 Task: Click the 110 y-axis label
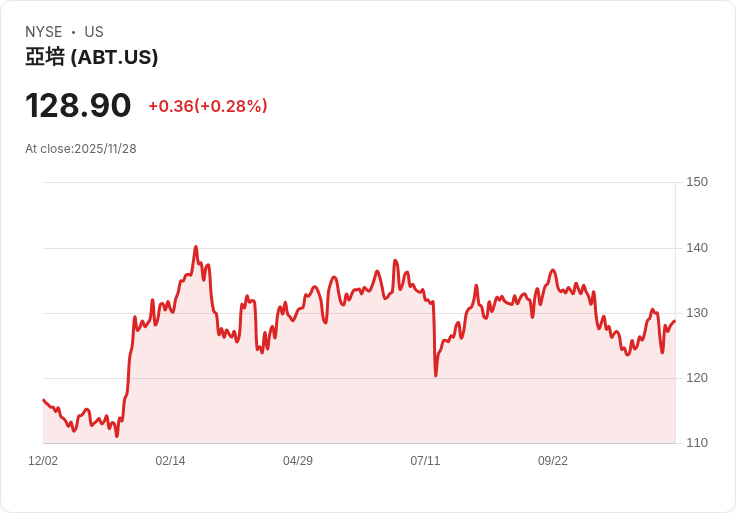click(x=697, y=443)
